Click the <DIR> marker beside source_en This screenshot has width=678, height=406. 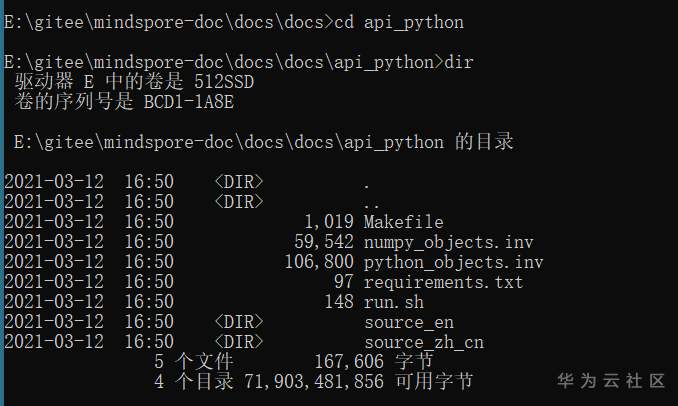(x=238, y=322)
